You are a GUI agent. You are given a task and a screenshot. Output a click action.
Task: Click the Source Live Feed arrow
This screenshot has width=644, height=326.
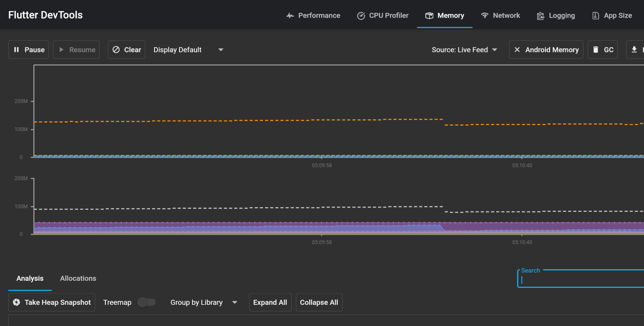pyautogui.click(x=495, y=50)
